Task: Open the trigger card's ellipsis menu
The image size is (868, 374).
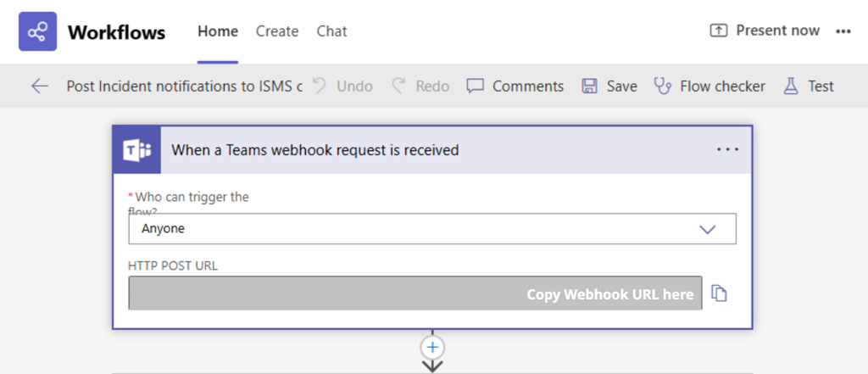Action: pos(727,149)
